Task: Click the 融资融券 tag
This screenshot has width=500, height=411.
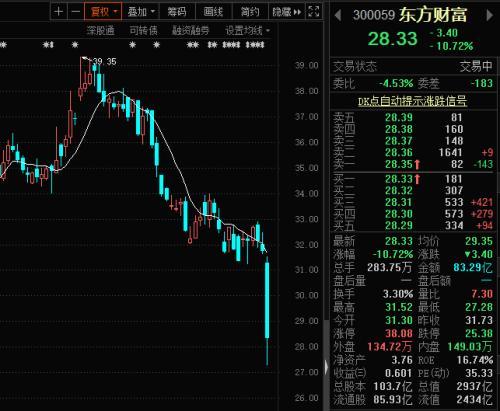Action: coord(190,31)
